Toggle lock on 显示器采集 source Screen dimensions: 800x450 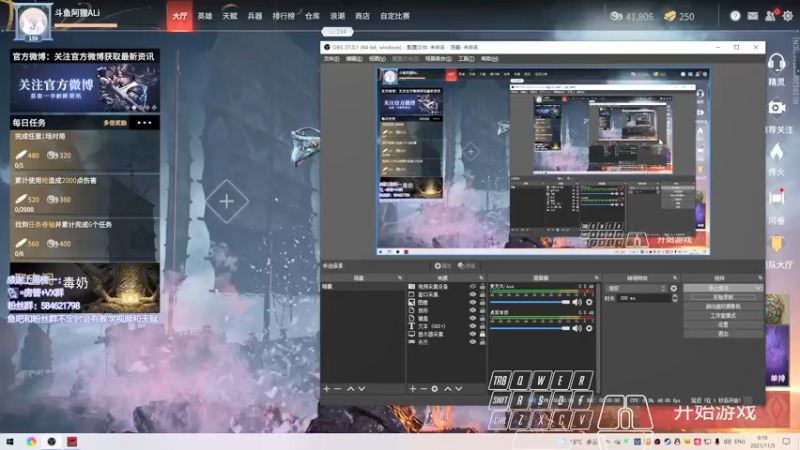[482, 334]
